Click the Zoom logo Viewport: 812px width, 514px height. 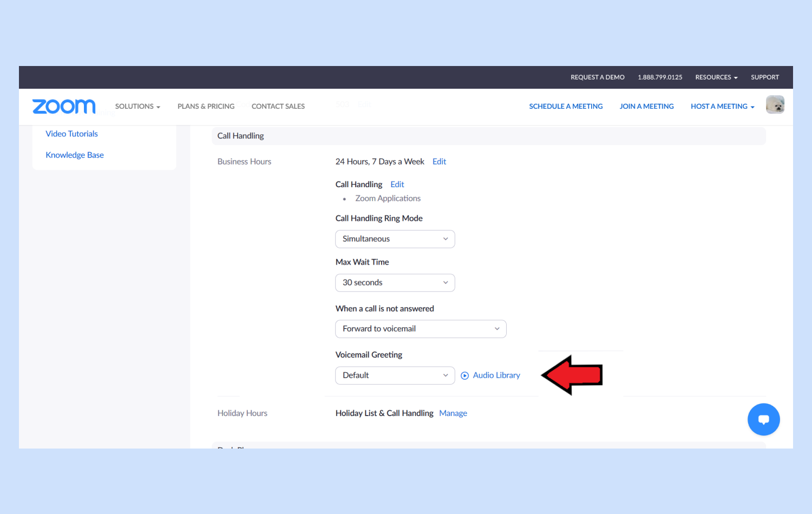pos(64,107)
